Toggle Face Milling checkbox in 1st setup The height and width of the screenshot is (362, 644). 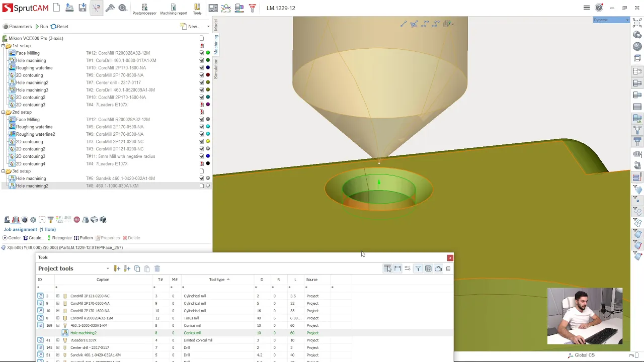202,53
